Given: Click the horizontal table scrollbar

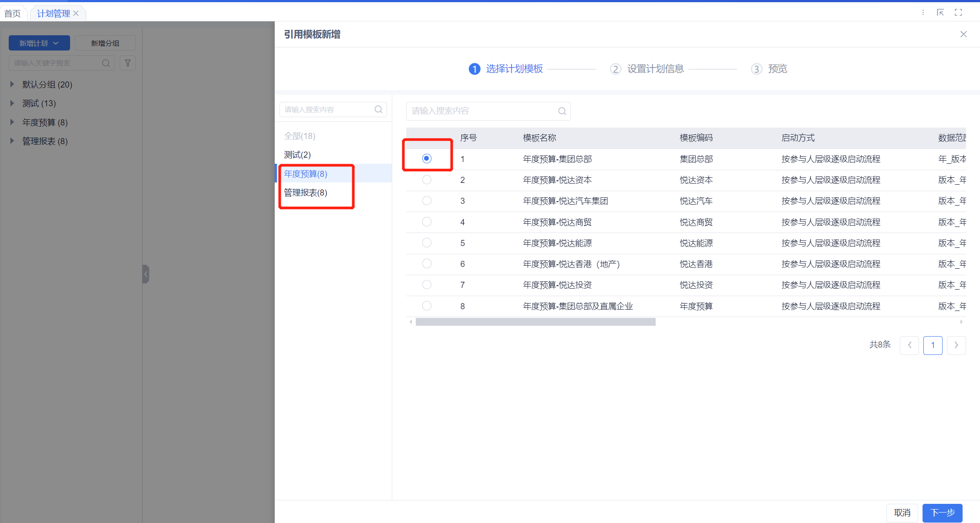Looking at the screenshot, I should (535, 322).
